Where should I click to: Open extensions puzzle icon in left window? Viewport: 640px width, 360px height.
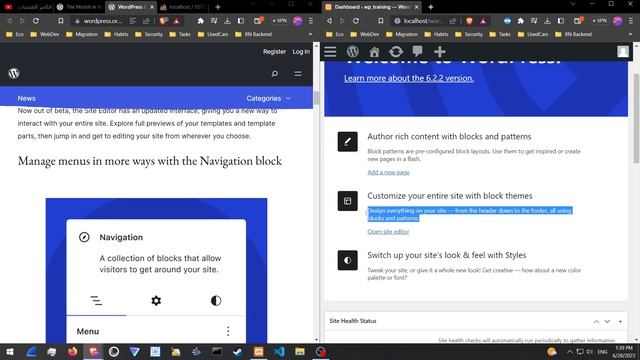[x=200, y=20]
